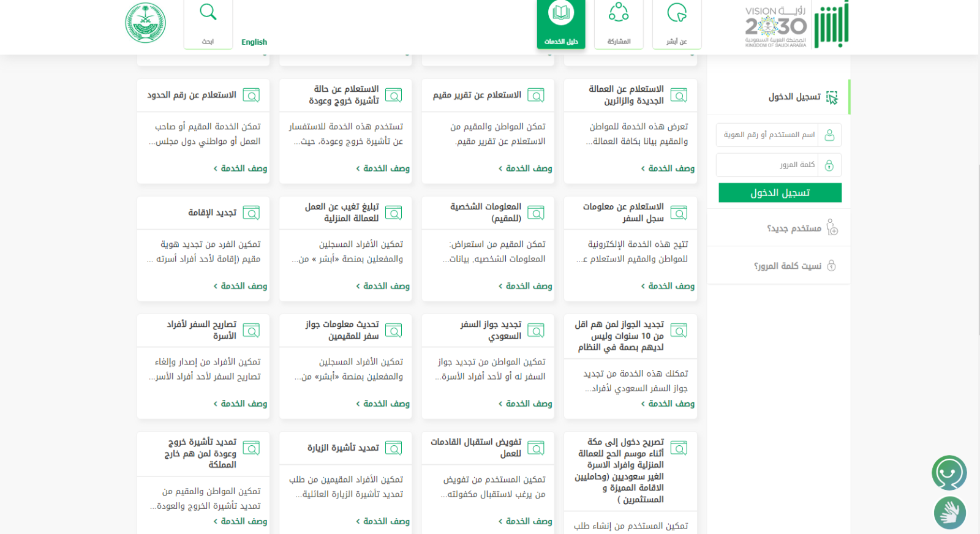The height and width of the screenshot is (534, 980).
Task: Click the Vision 2030 logo
Action: pos(775,27)
